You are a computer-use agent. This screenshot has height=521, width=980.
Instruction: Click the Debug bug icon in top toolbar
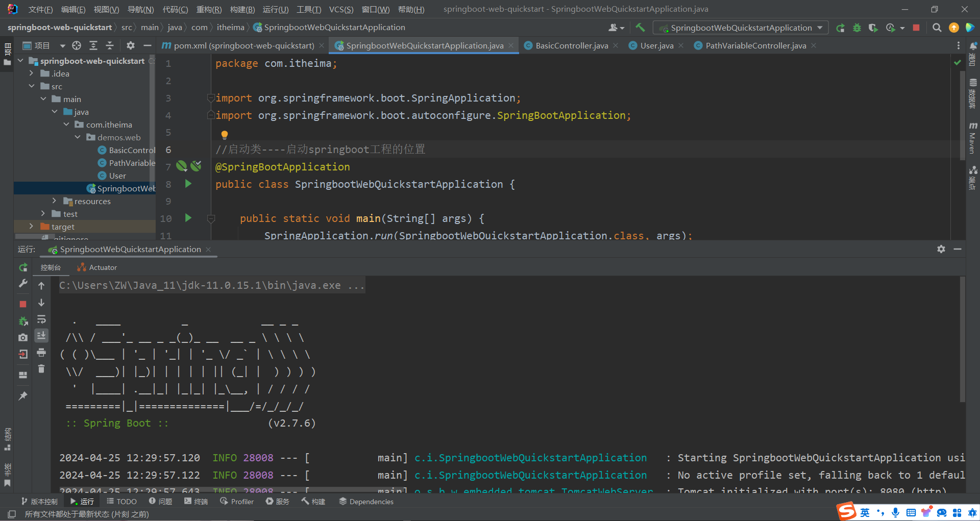(857, 28)
